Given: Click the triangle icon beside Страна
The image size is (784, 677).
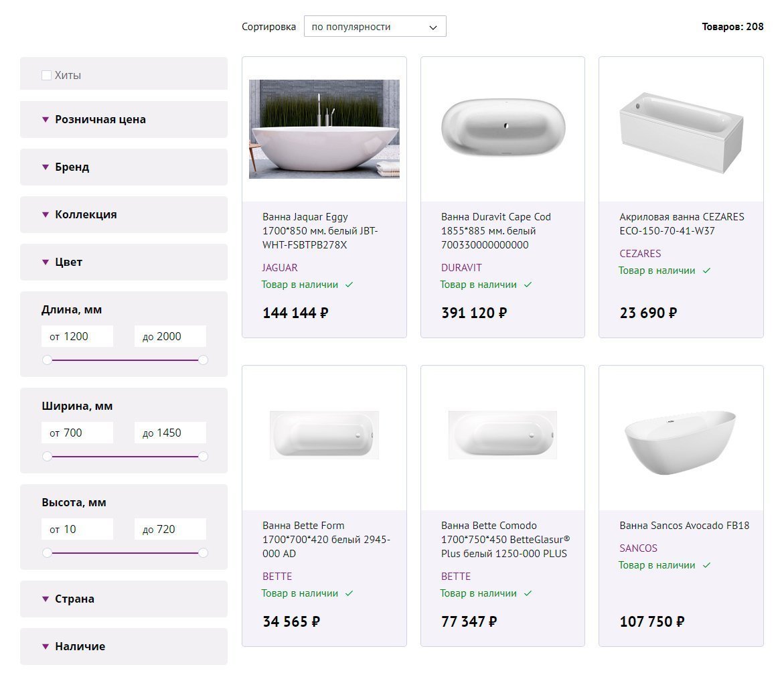Looking at the screenshot, I should click(46, 599).
